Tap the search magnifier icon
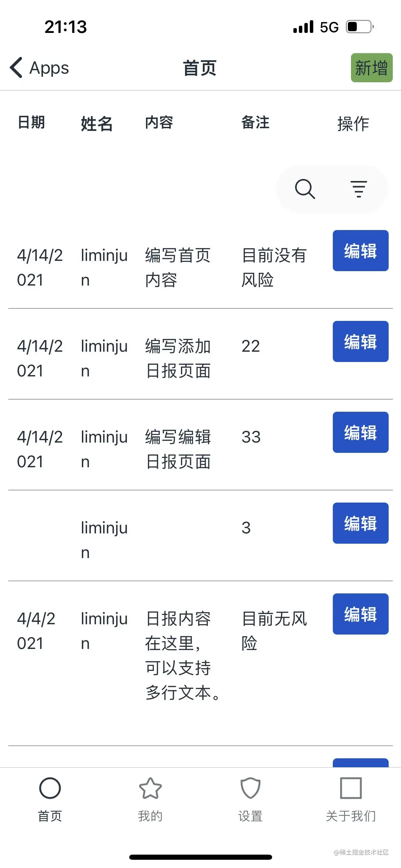Viewport: 401px width, 868px height. click(x=305, y=189)
